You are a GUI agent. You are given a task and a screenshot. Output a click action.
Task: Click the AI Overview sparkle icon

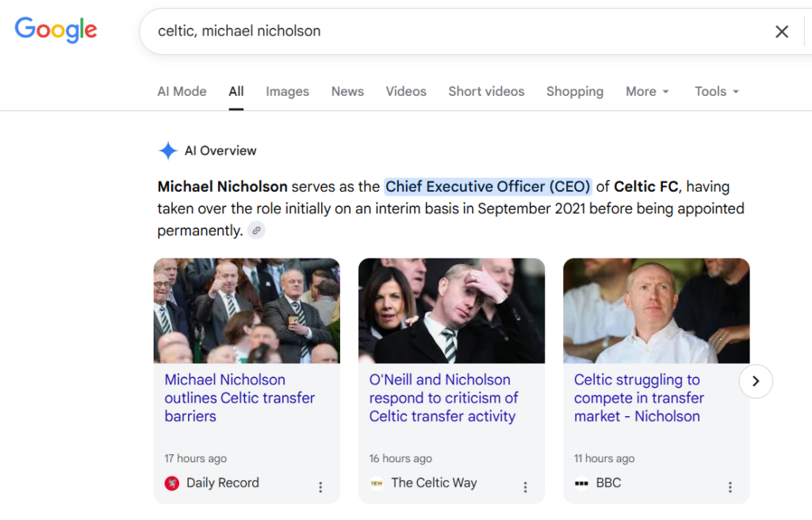(168, 151)
